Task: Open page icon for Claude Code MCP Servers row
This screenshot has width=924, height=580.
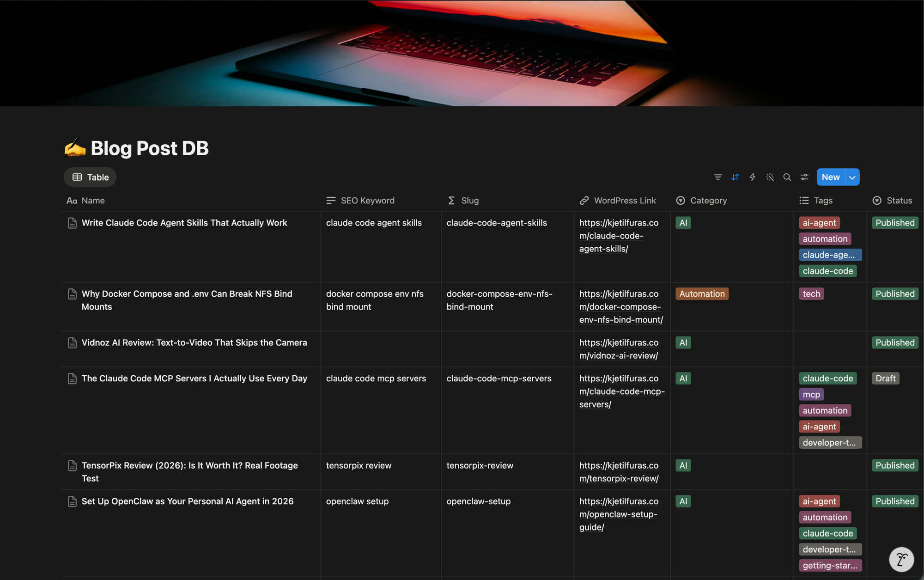Action: tap(72, 379)
